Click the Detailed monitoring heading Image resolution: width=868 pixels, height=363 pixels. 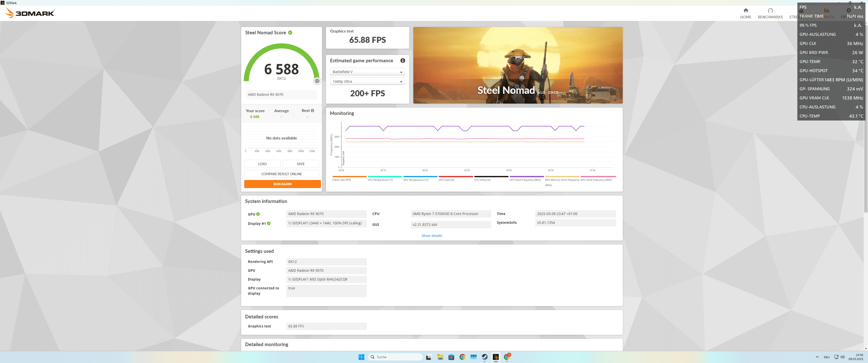(266, 345)
